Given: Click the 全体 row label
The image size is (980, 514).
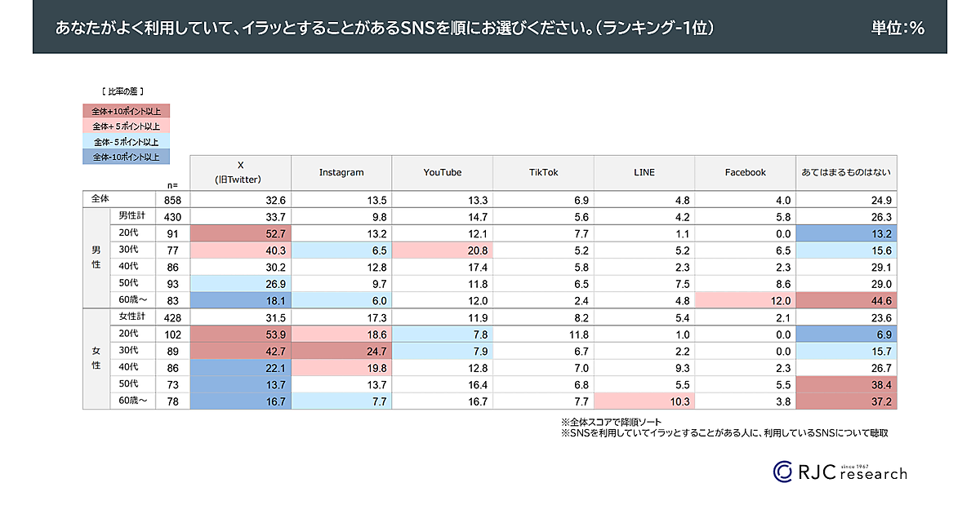Looking at the screenshot, I should pos(100,198).
